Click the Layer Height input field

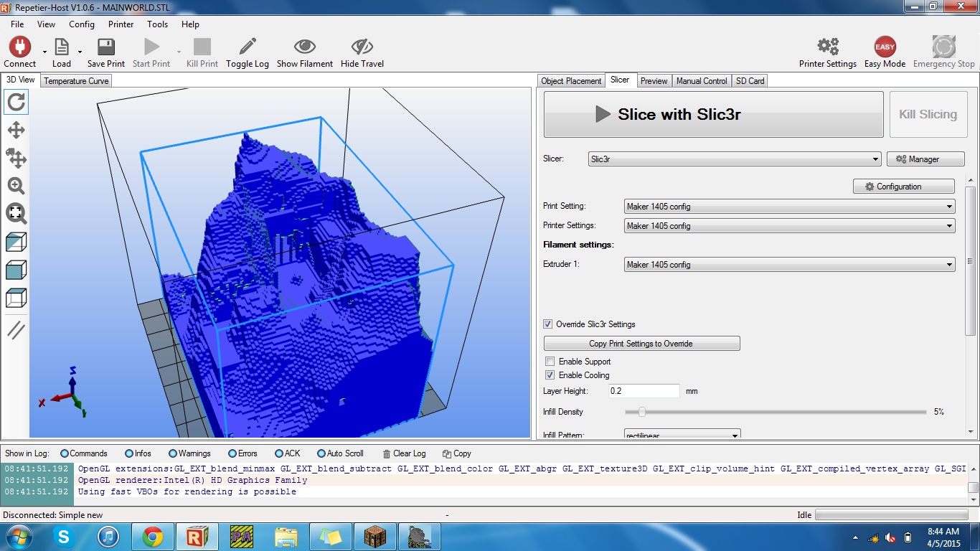click(644, 391)
